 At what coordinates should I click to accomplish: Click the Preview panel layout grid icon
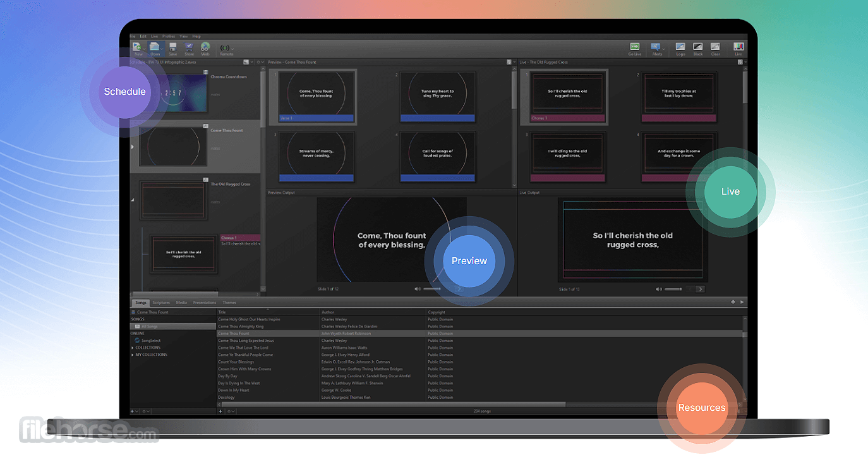[x=509, y=62]
